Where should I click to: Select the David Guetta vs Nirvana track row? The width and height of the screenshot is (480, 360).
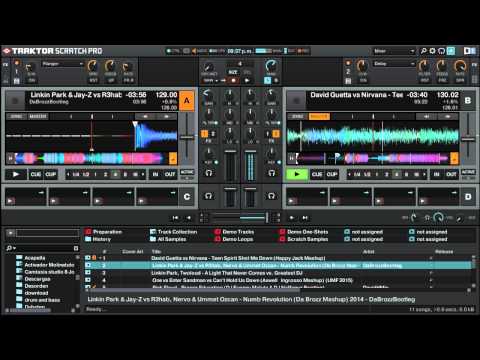coord(277,258)
